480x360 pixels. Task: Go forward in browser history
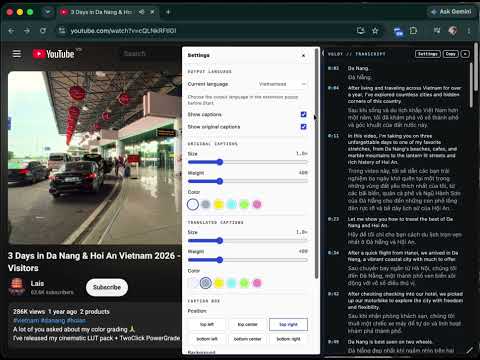(x=27, y=31)
